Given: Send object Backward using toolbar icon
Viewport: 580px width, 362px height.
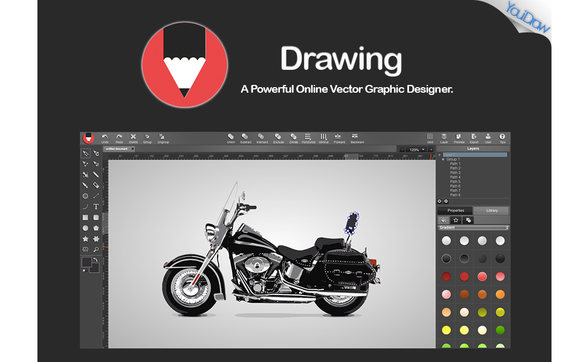Looking at the screenshot, I should coord(355,137).
